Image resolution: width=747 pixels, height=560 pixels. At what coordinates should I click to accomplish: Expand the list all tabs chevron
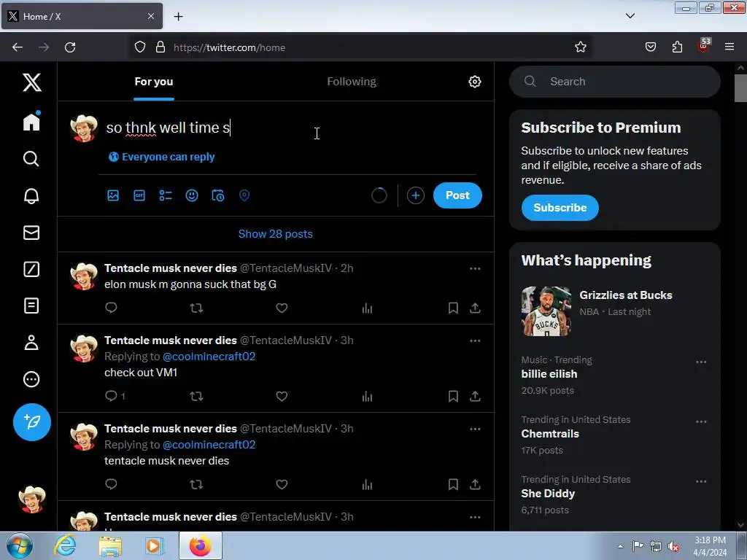point(630,16)
